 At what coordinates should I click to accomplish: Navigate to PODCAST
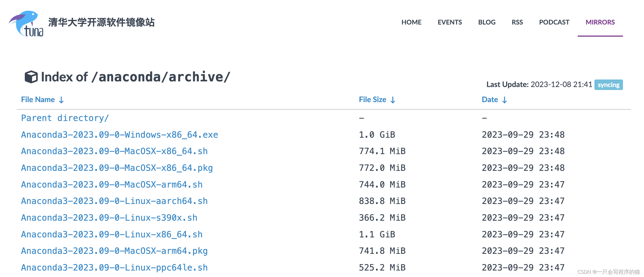coord(554,22)
